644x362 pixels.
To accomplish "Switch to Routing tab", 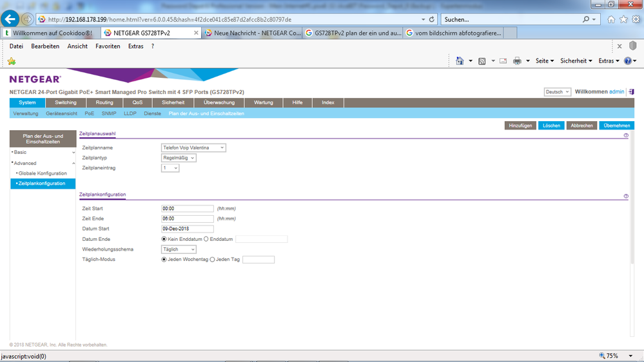I will click(104, 102).
